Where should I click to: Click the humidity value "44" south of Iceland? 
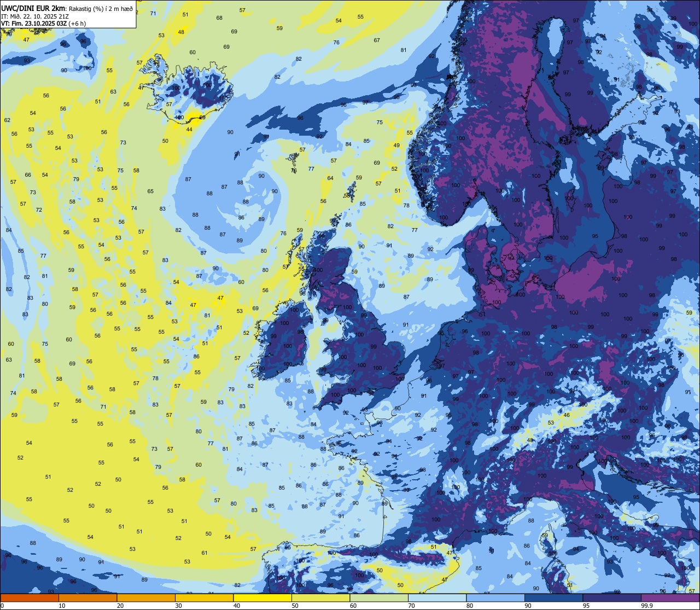pos(189,130)
